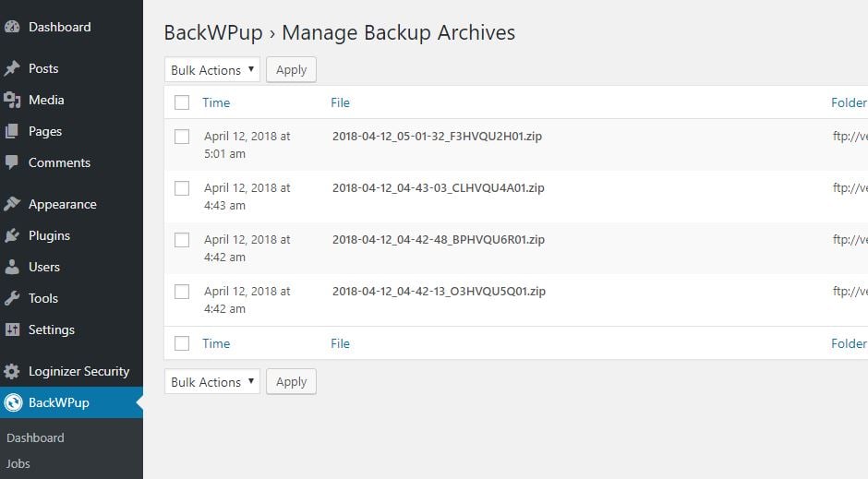Click the Posts pushpin icon

[12, 68]
